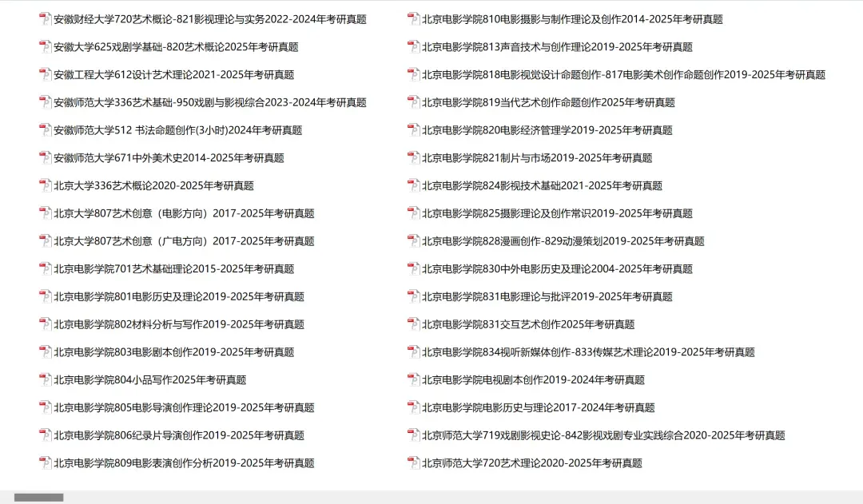Screen dimensions: 863x504
Task: Click PDF icon of 北京电影学院820电影经济管理学 file
Action: [x=413, y=130]
